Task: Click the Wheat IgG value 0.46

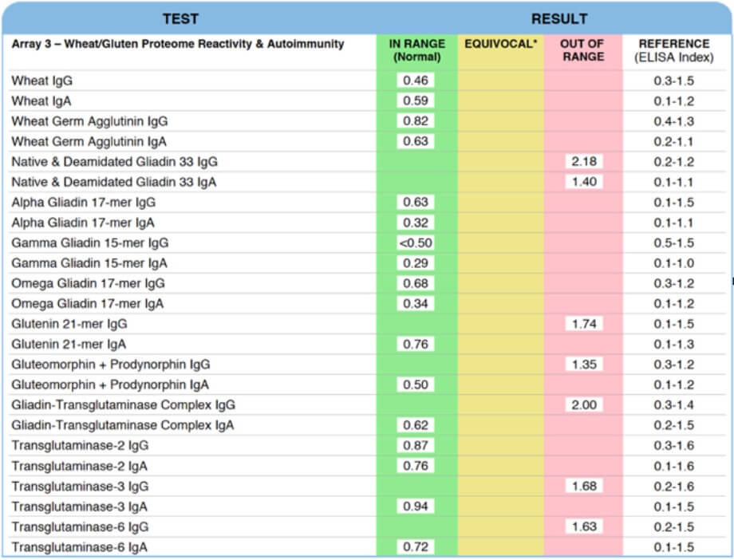Action: click(416, 80)
